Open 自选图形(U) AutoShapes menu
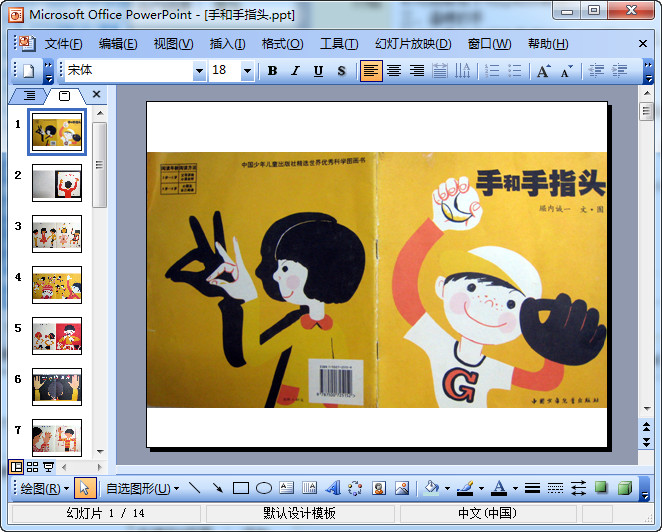The height and width of the screenshot is (532, 662). click(x=142, y=489)
